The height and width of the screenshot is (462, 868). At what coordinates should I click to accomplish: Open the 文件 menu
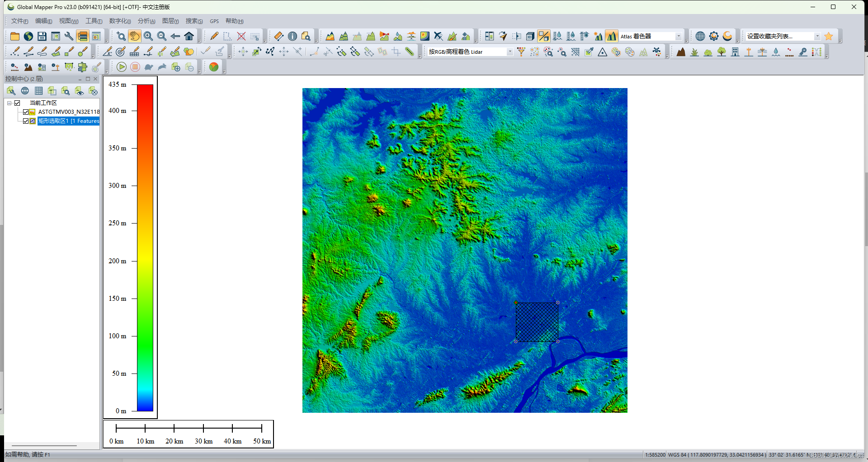(19, 21)
